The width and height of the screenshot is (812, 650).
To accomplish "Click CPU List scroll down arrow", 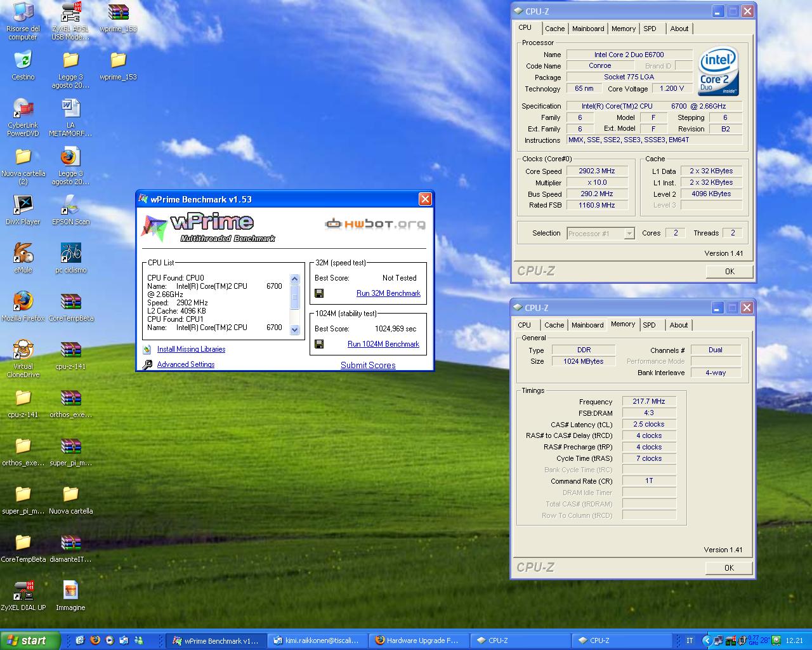I will pos(294,329).
